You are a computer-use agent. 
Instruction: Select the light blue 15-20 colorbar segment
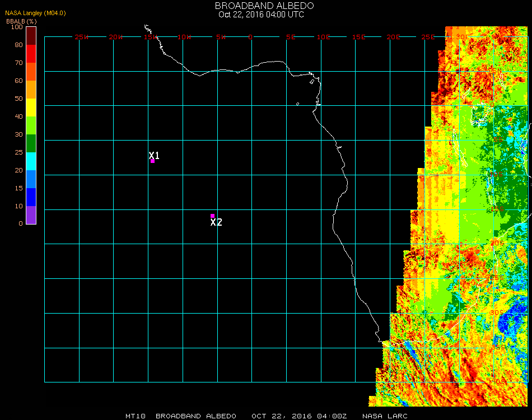point(31,179)
